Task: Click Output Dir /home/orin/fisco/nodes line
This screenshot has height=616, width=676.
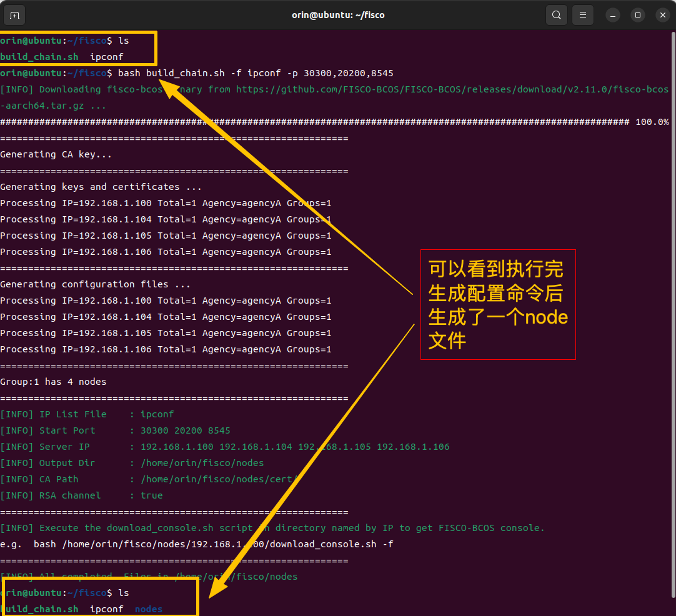Action: [x=132, y=463]
